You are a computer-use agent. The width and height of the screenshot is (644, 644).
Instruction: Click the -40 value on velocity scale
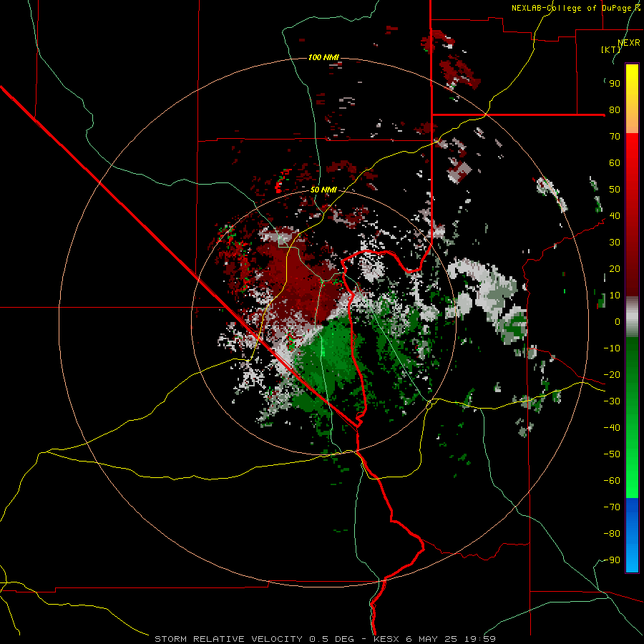613,428
